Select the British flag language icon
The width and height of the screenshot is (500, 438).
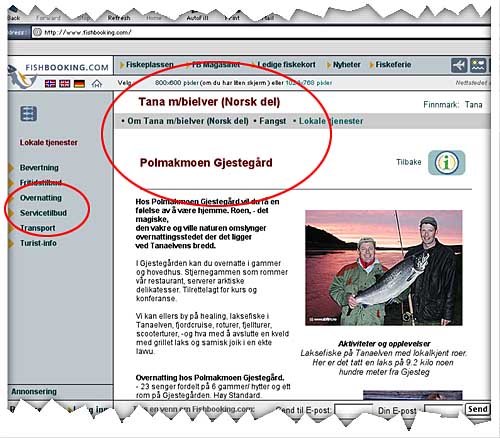tap(65, 83)
